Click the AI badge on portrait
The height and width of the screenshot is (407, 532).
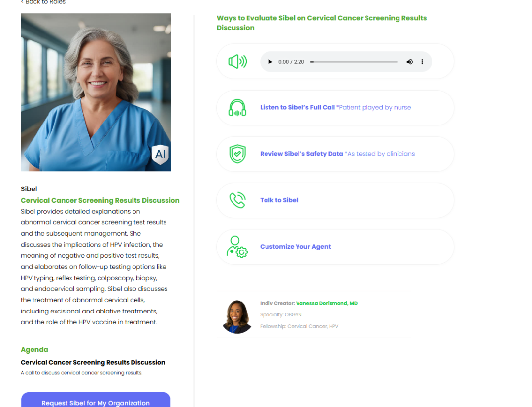[160, 155]
